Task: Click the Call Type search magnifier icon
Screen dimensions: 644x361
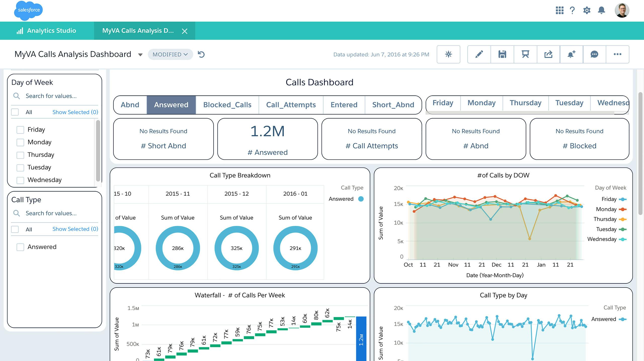Action: pyautogui.click(x=17, y=213)
